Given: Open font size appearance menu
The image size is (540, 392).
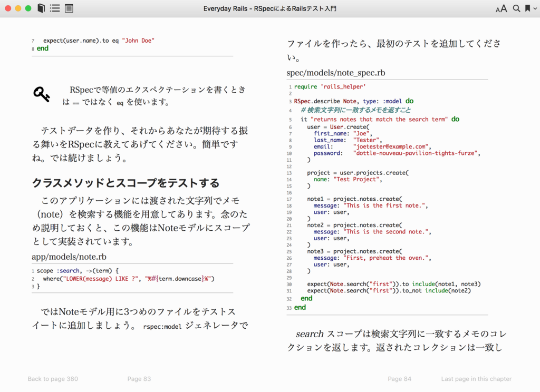Looking at the screenshot, I should coord(501,8).
